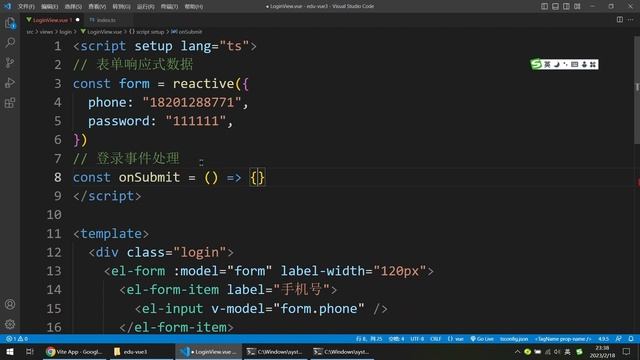Open the Source Control view
Image resolution: width=640 pixels, height=360 pixels.
coord(10,62)
